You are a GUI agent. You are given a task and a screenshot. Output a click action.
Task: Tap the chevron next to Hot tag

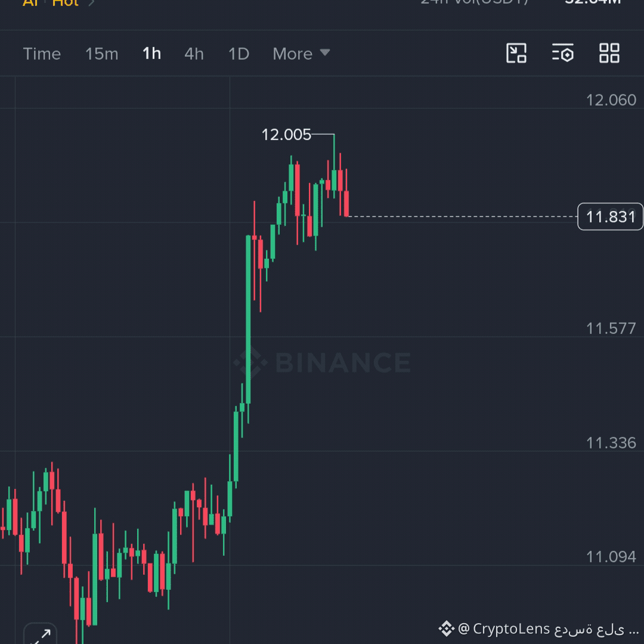[x=92, y=4]
